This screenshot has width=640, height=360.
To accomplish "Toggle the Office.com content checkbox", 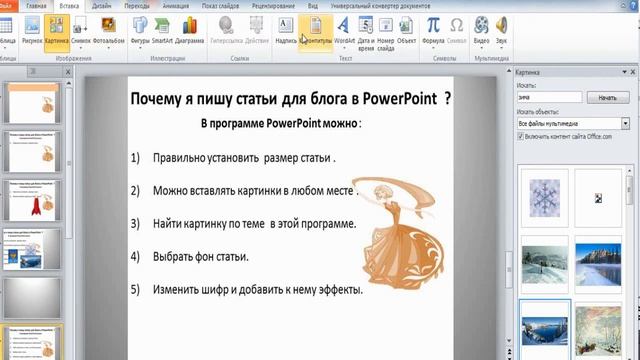I will 520,136.
